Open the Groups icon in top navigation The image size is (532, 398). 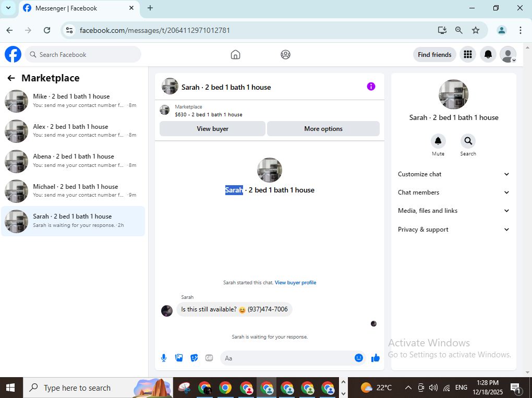286,55
